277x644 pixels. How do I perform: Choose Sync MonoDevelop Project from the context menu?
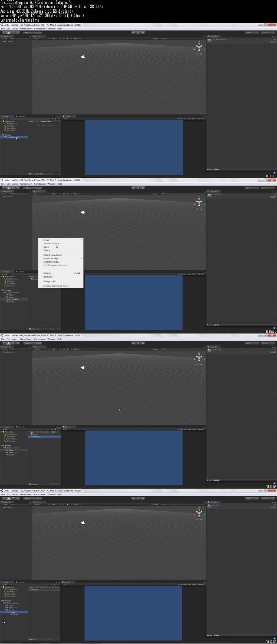[x=61, y=286]
